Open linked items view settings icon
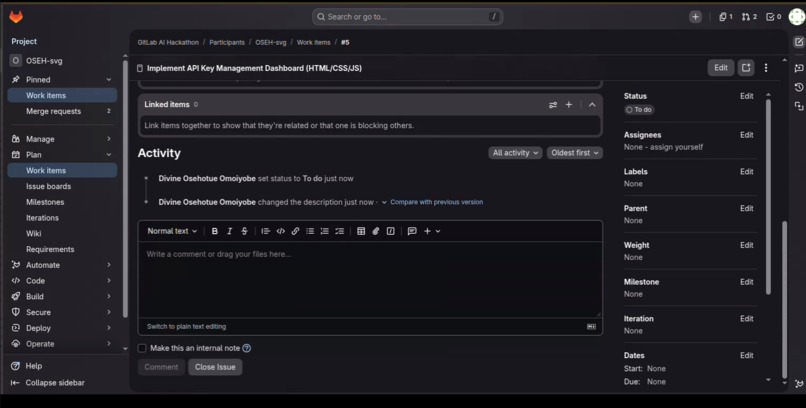The image size is (806, 408). tap(553, 105)
